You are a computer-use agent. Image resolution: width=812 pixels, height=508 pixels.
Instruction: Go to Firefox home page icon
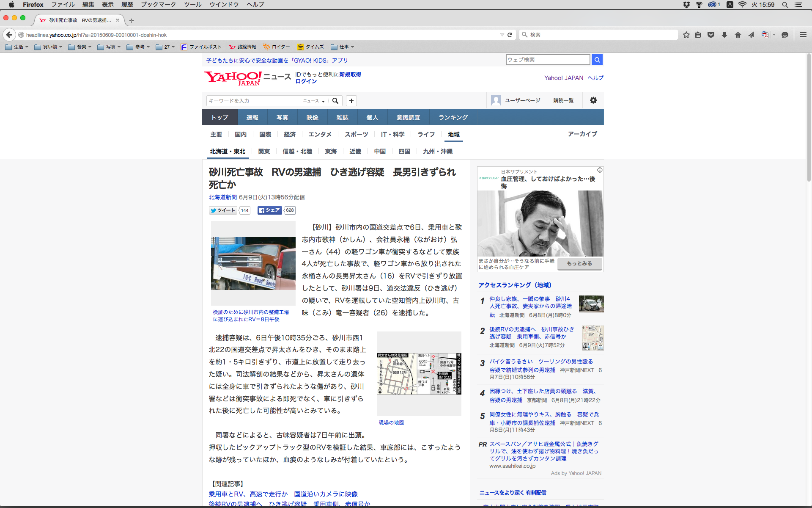click(738, 35)
